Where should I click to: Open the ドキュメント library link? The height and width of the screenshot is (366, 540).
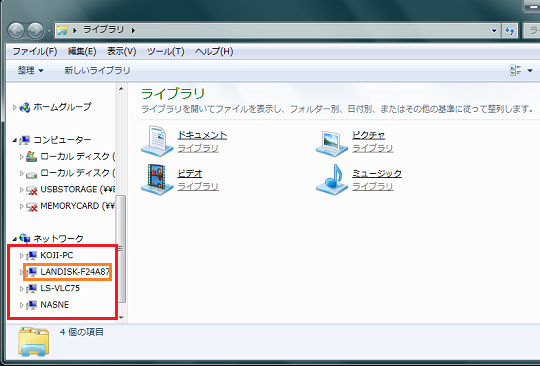tap(202, 135)
